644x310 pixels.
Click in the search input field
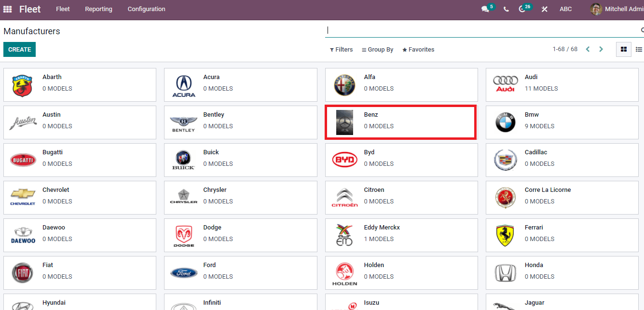click(x=482, y=30)
